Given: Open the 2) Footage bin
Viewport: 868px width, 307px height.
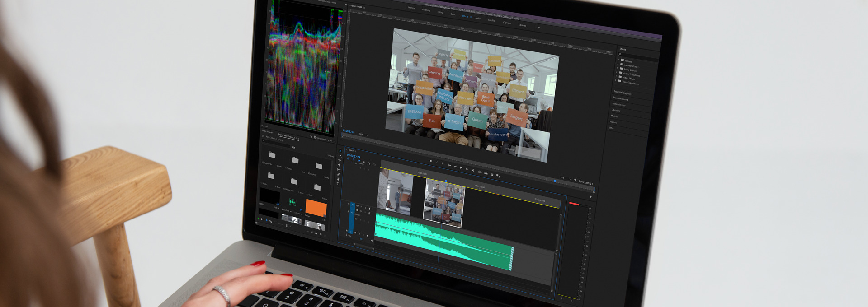Looking at the screenshot, I should [x=295, y=160].
